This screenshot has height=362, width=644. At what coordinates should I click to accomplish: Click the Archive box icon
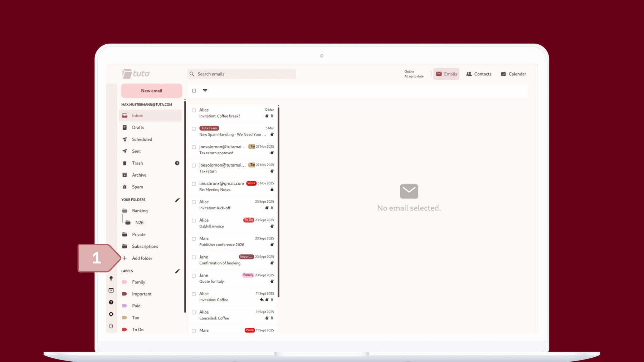(x=125, y=175)
